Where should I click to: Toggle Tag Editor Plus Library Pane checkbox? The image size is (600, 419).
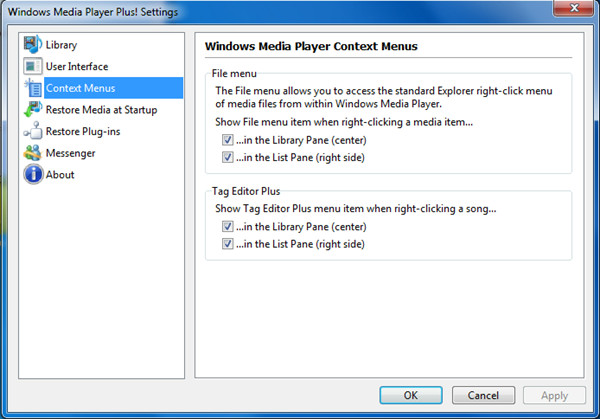[x=228, y=226]
